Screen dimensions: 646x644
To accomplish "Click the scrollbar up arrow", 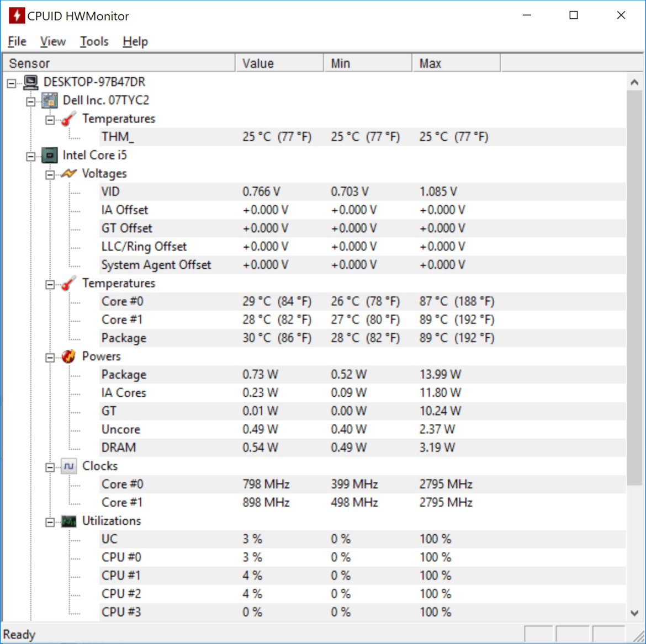I will (634, 82).
